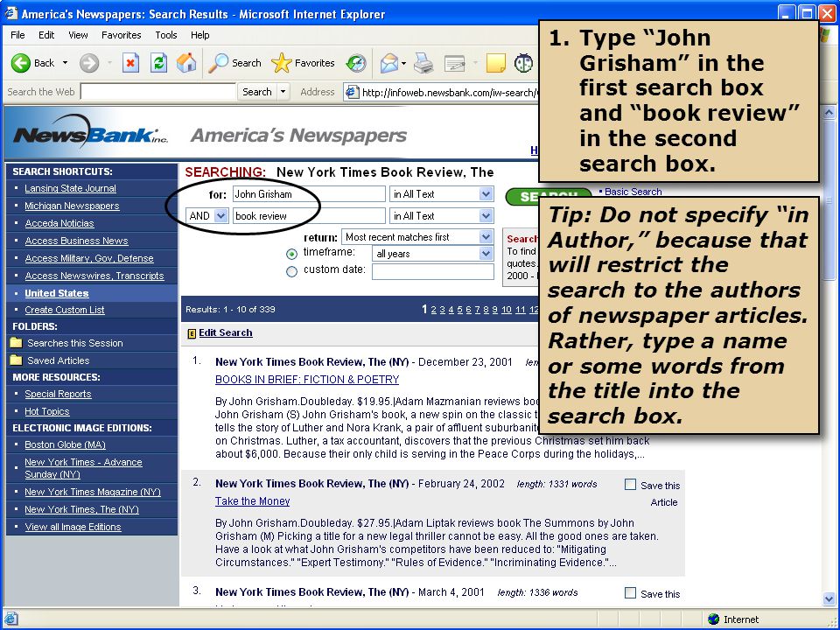Viewport: 840px width, 630px height.
Task: Click the Edit Search 'E' icon
Action: point(192,333)
